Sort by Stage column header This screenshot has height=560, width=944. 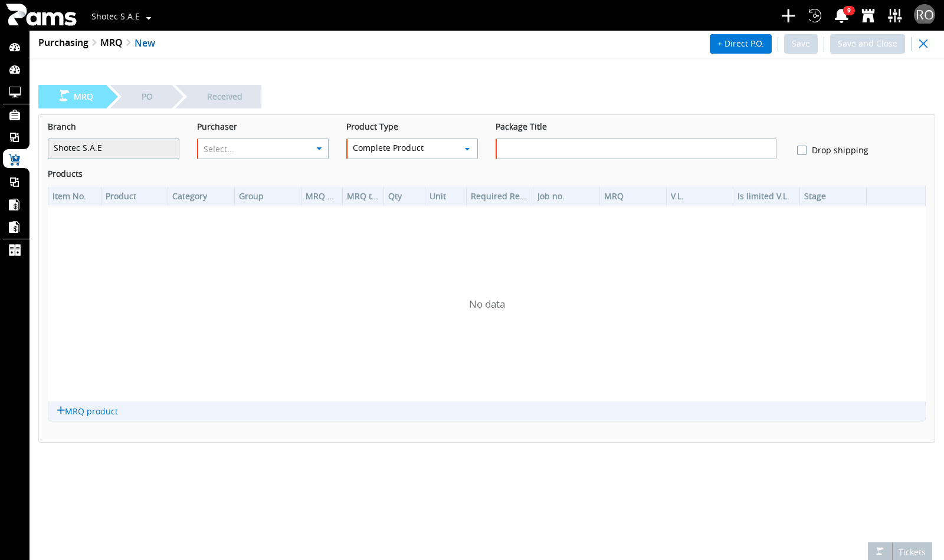[833, 196]
